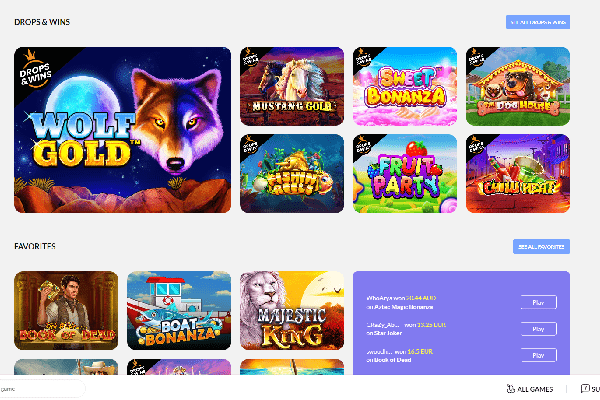The image size is (600, 400).
Task: Open Book of Dead in Favorites
Action: [66, 310]
